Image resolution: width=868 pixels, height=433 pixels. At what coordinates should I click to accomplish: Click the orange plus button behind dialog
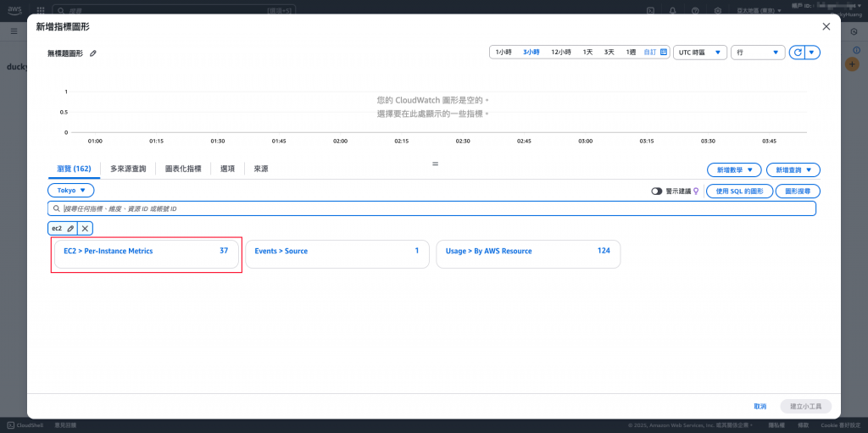coord(853,64)
